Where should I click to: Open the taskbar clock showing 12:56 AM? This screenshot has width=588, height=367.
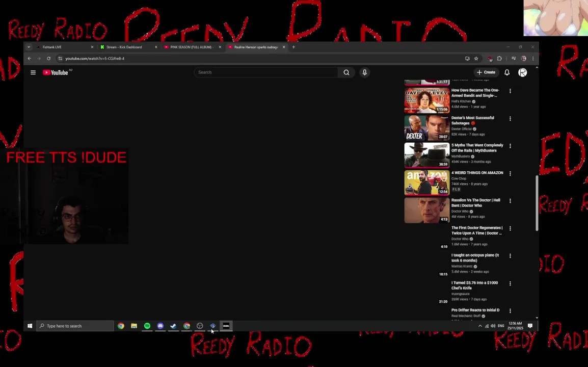coord(515,326)
